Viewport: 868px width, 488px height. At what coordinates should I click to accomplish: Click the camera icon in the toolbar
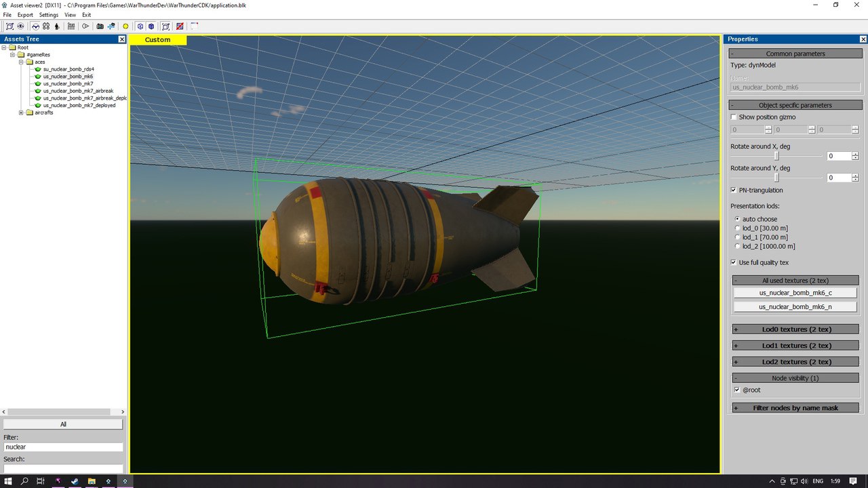pos(100,26)
